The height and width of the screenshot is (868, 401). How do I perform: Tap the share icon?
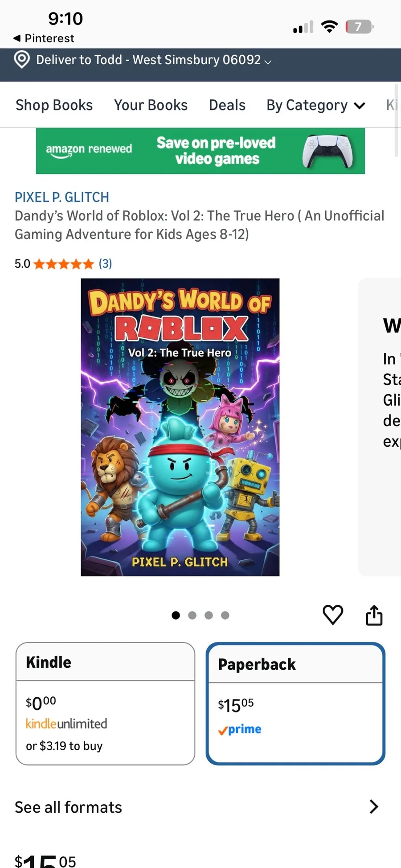374,615
